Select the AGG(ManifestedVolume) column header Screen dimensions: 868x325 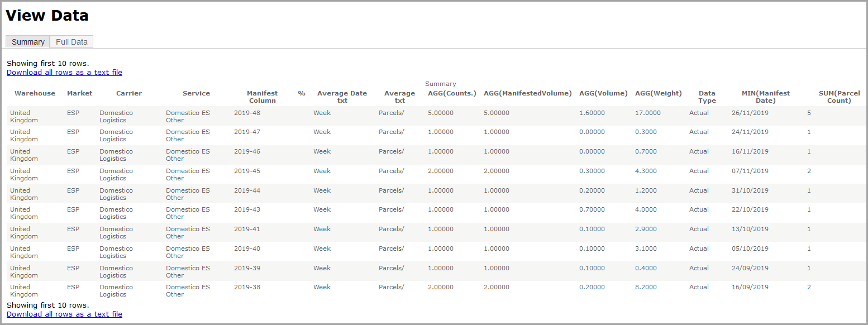pyautogui.click(x=528, y=93)
